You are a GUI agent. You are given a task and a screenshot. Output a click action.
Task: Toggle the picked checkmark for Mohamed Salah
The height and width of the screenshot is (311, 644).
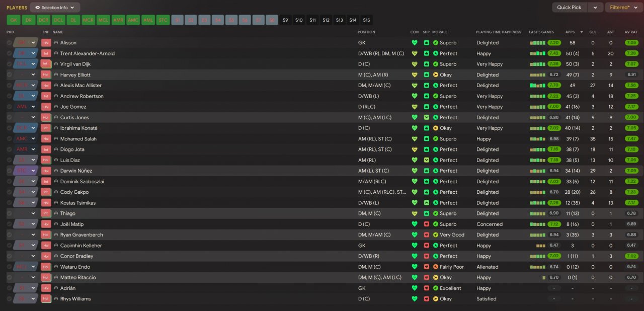(10, 139)
